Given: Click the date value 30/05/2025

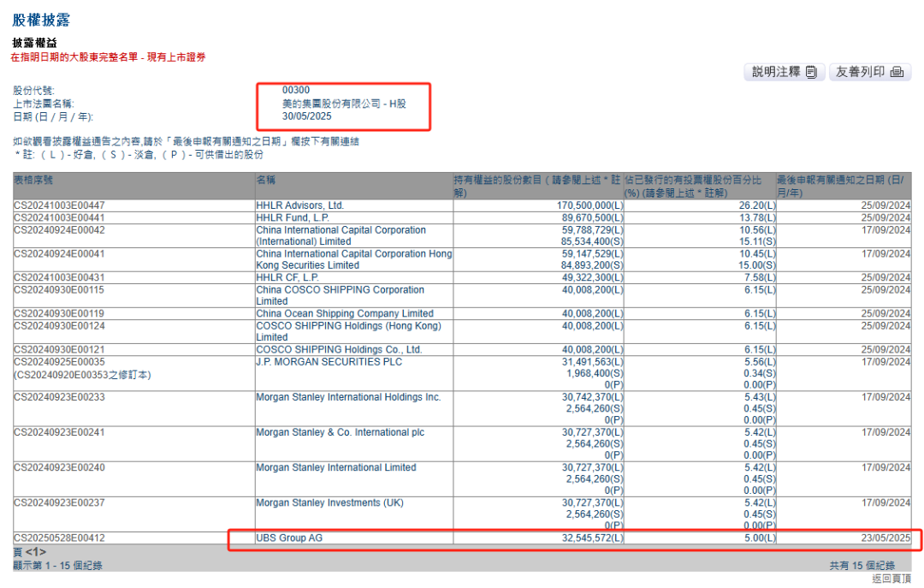Looking at the screenshot, I should [x=307, y=116].
